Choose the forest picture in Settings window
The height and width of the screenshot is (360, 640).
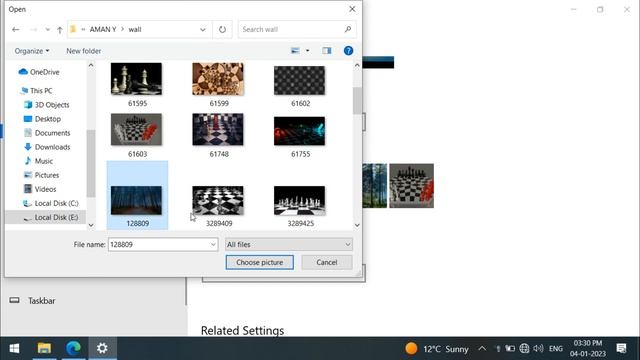pos(375,186)
